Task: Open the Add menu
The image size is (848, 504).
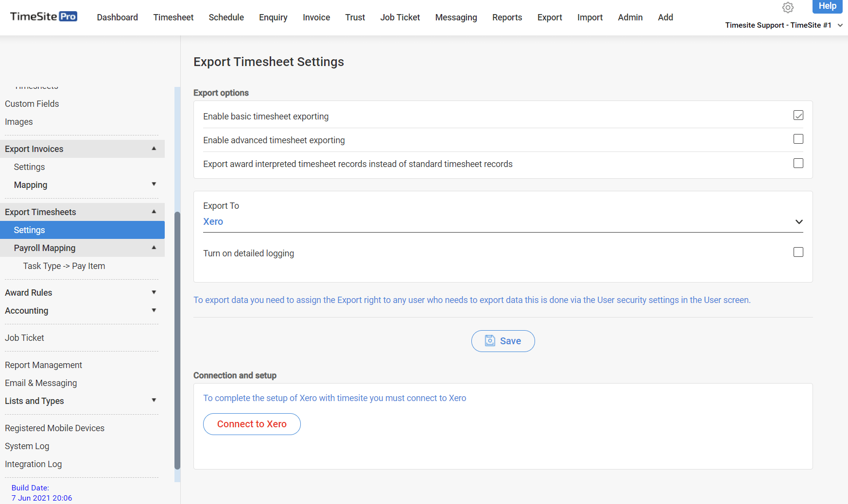Action: [x=665, y=17]
